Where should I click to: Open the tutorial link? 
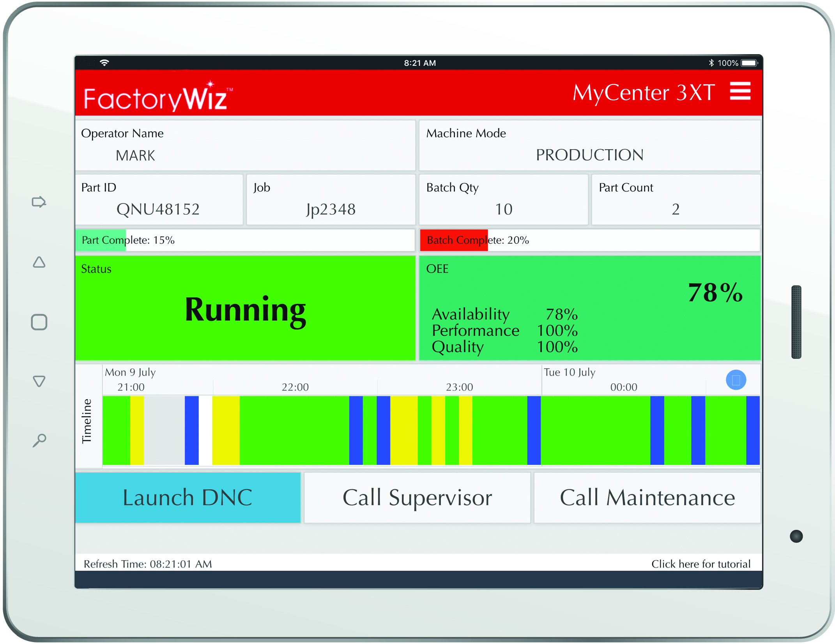pyautogui.click(x=700, y=564)
